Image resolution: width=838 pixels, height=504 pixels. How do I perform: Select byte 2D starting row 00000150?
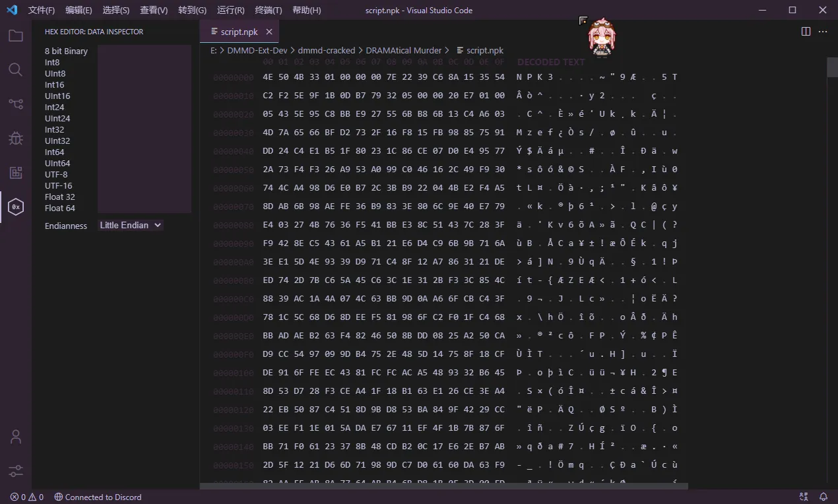(x=268, y=464)
